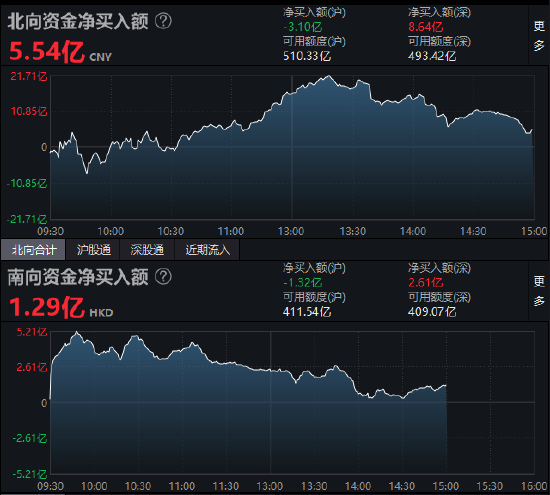Click southbound 净买入额(深) value 2.61亿

[x=425, y=282]
